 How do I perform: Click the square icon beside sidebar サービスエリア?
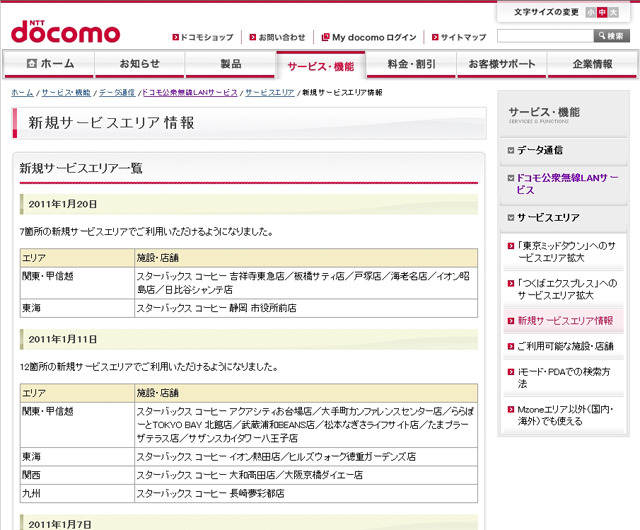[511, 218]
